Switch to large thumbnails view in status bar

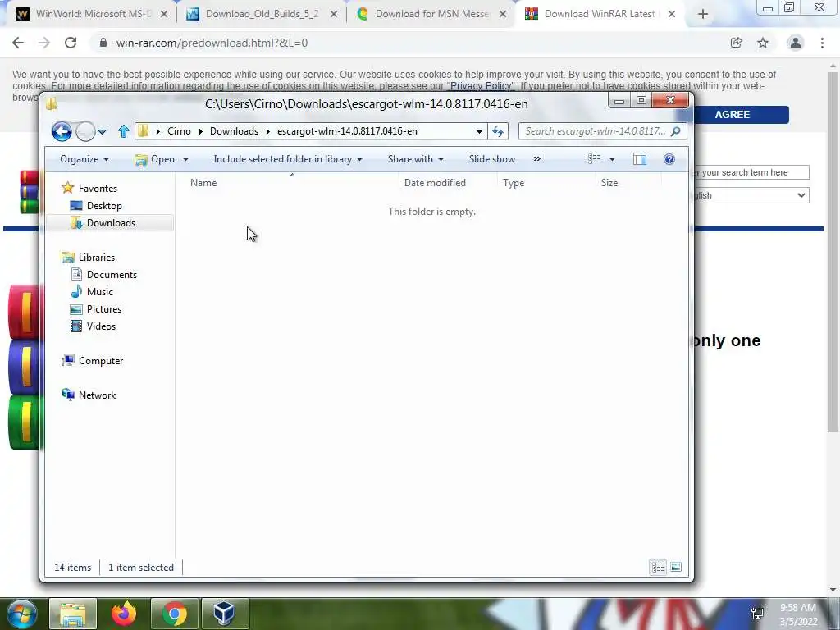pyautogui.click(x=676, y=567)
